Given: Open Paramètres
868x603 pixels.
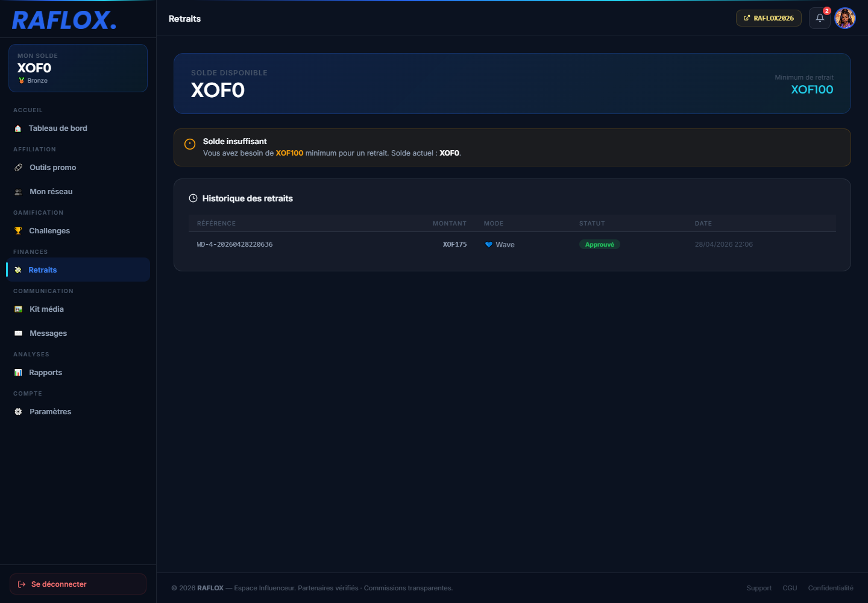Looking at the screenshot, I should (x=78, y=412).
